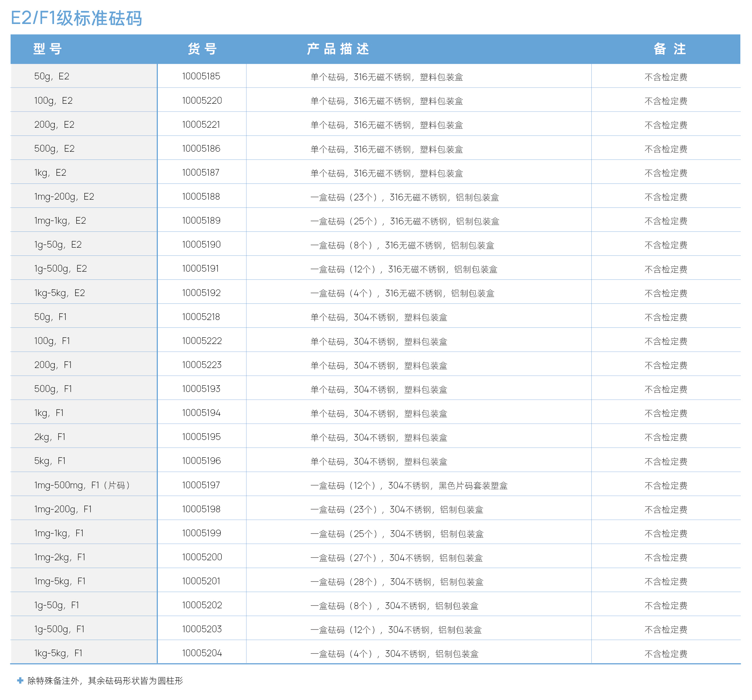Select the model cell 1kg-5kg, E2
The image size is (752, 700).
(60, 293)
